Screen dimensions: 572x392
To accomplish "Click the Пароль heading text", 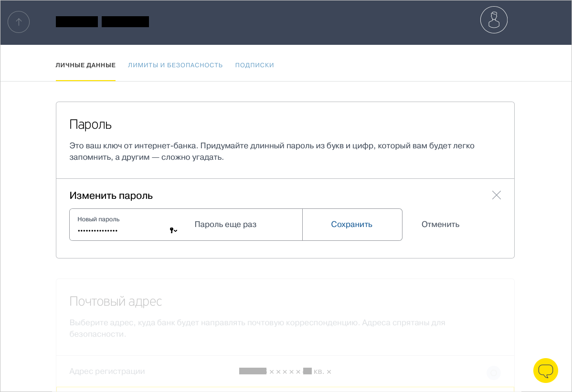I will [x=90, y=124].
